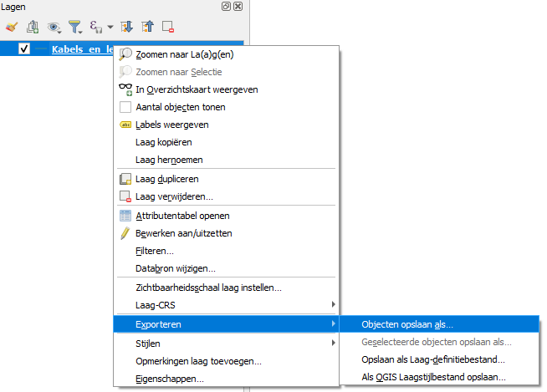Choose Laag kopiëren
Screen dimensions: 547x392
(226, 142)
